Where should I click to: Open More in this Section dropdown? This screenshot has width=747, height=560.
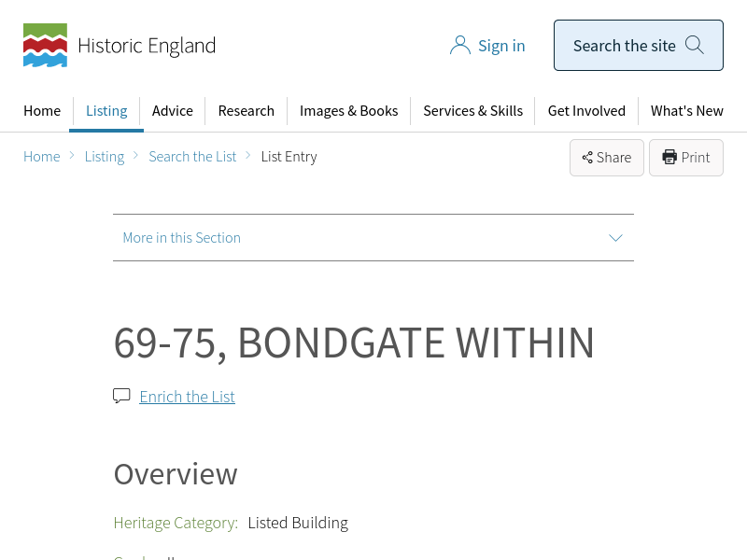point(182,238)
